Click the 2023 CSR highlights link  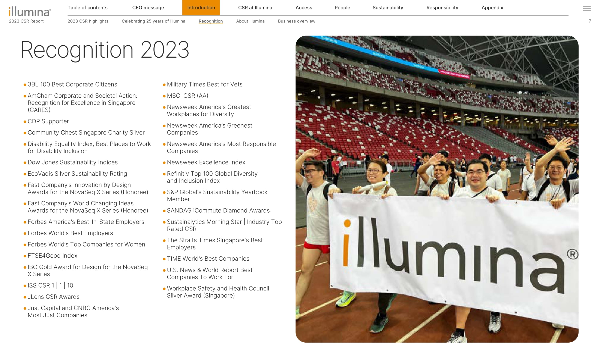(88, 21)
